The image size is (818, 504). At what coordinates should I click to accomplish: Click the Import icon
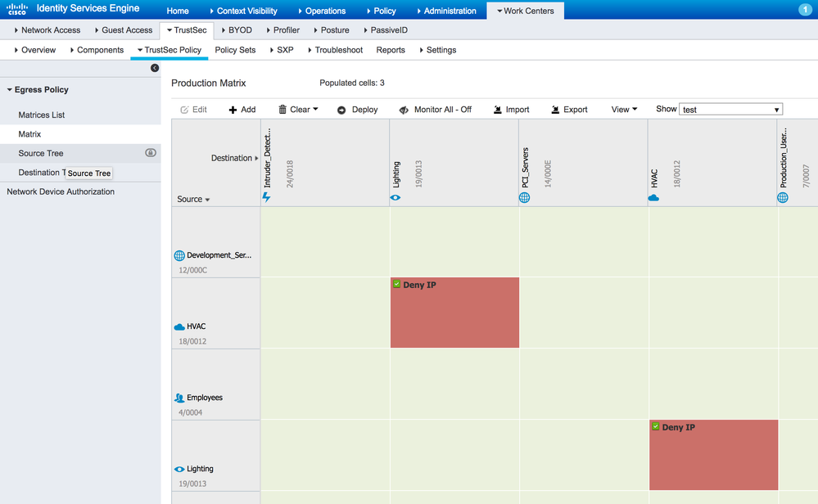(x=498, y=110)
